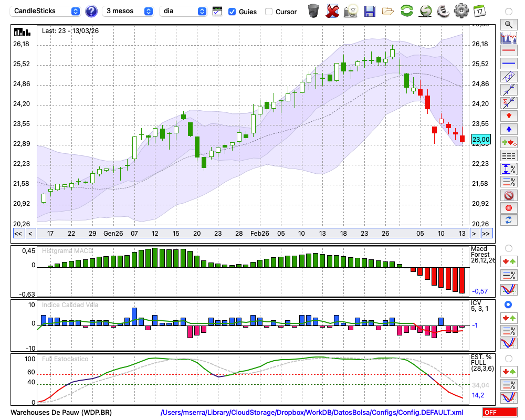This screenshot has width=525, height=420.
Task: Click ICV panel red-green arrows button
Action: [x=509, y=318]
